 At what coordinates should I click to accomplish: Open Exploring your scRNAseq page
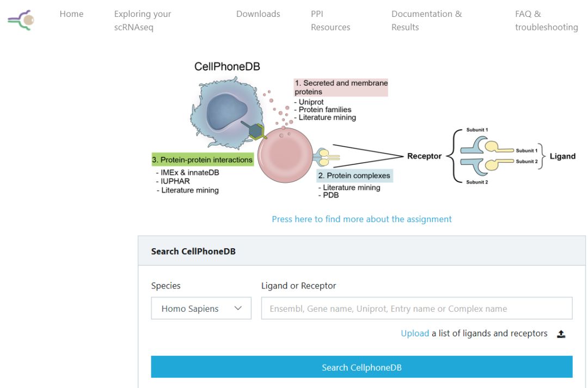coord(143,21)
